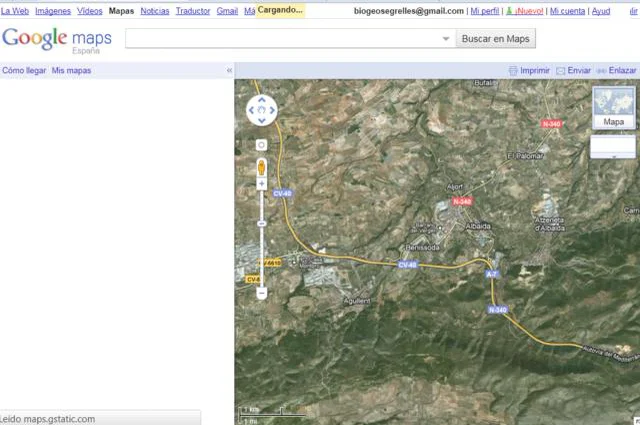Click the N-340 red shield near Aljorf

click(462, 201)
